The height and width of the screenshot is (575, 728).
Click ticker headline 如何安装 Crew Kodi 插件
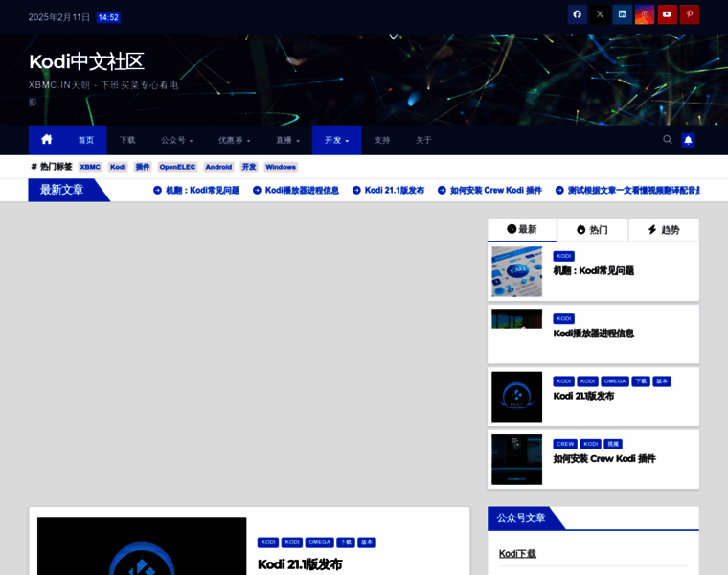click(x=496, y=190)
